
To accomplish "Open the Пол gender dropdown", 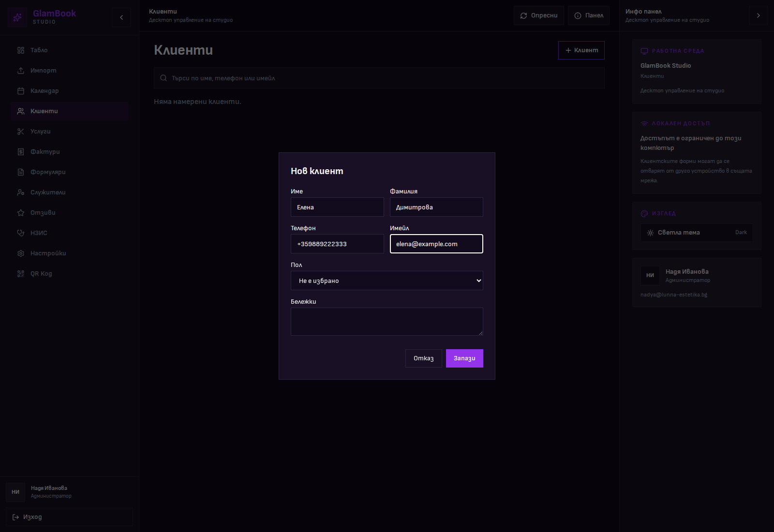I will click(x=387, y=281).
